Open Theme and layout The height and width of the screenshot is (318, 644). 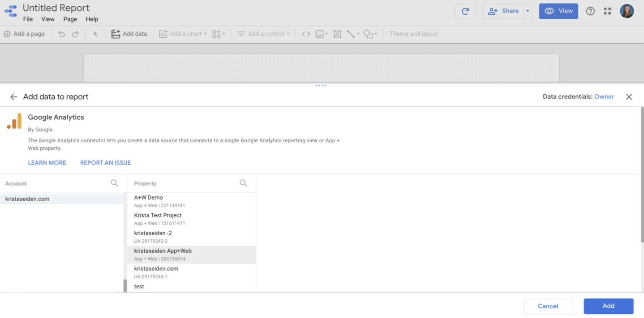coord(413,34)
